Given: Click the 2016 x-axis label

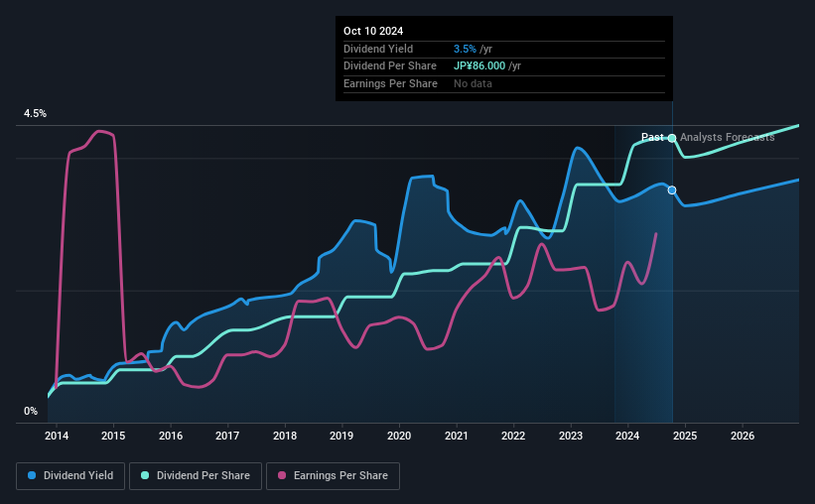Looking at the screenshot, I should point(171,436).
